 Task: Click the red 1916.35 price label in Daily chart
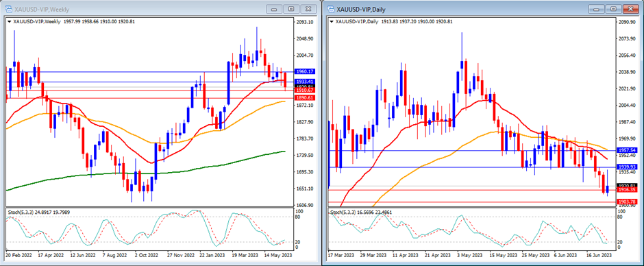[x=626, y=190]
